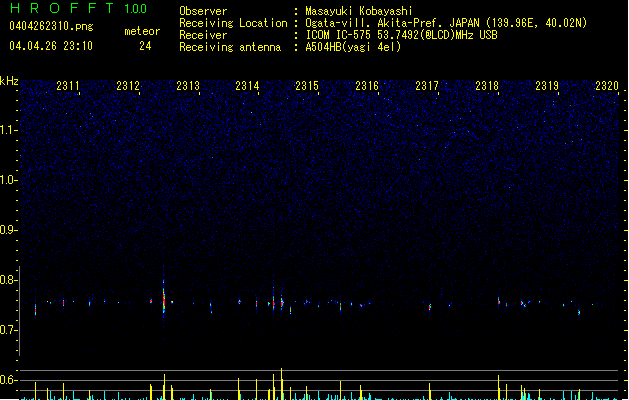Click the kHz frequency axis unit label
The width and height of the screenshot is (629, 400).
coord(9,81)
